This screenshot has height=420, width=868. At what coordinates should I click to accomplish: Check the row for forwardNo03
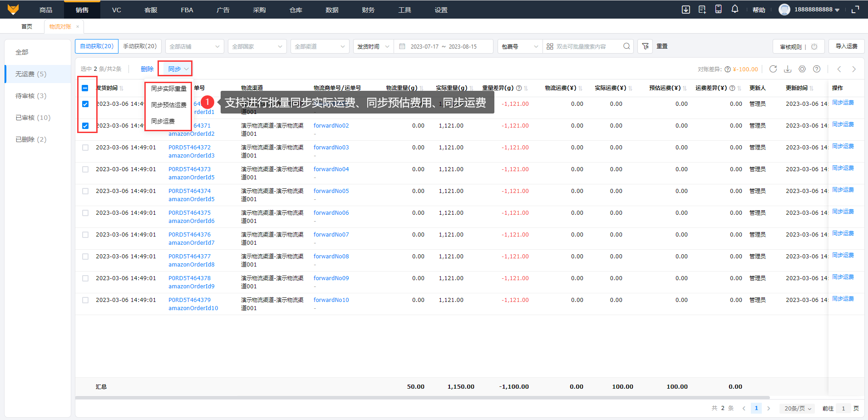point(85,148)
